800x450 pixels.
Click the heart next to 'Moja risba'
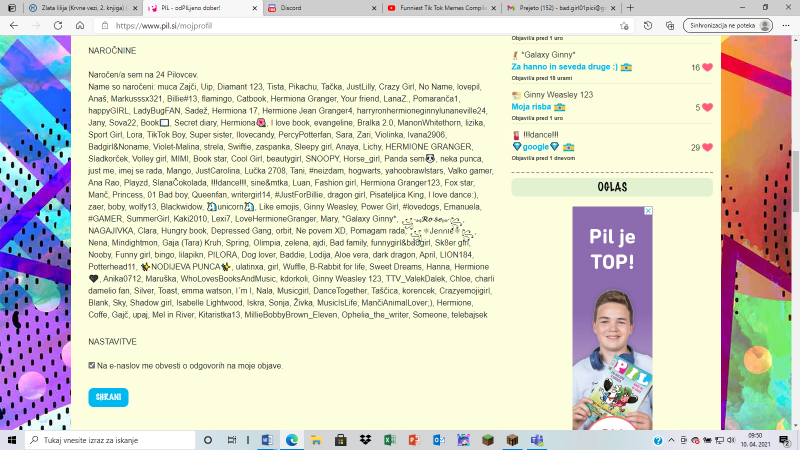pyautogui.click(x=707, y=107)
